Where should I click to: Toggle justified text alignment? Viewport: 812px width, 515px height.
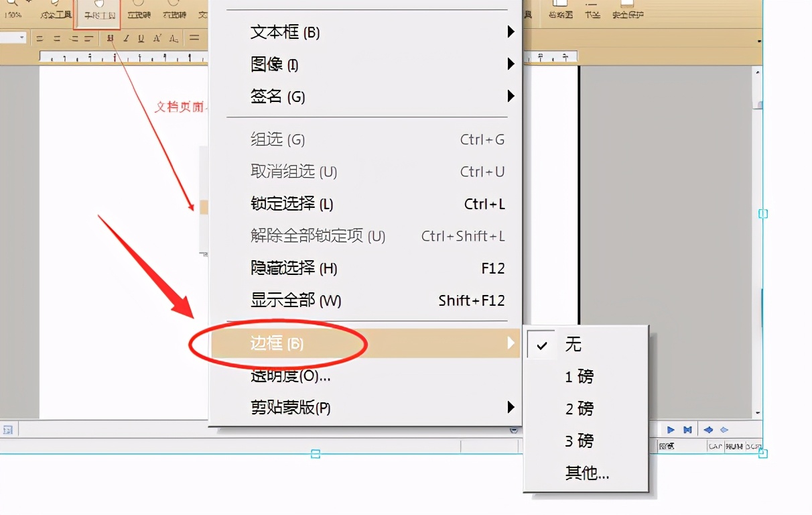point(88,38)
